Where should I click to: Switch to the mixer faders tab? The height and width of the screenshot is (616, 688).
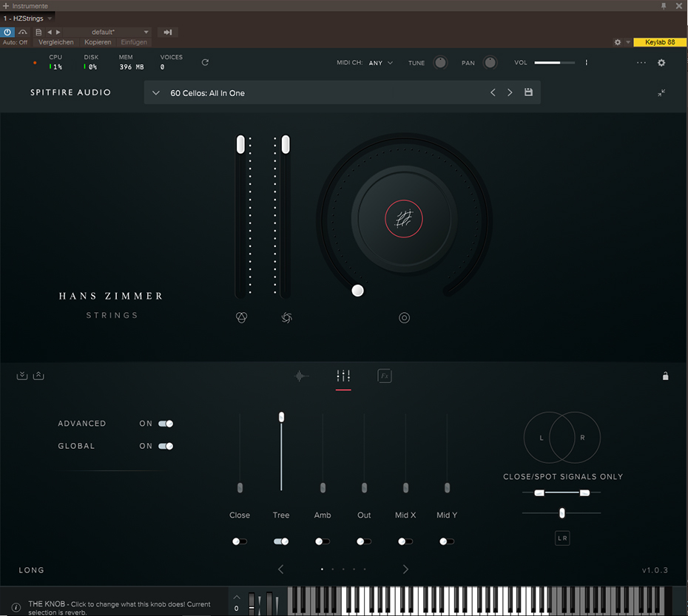point(343,376)
